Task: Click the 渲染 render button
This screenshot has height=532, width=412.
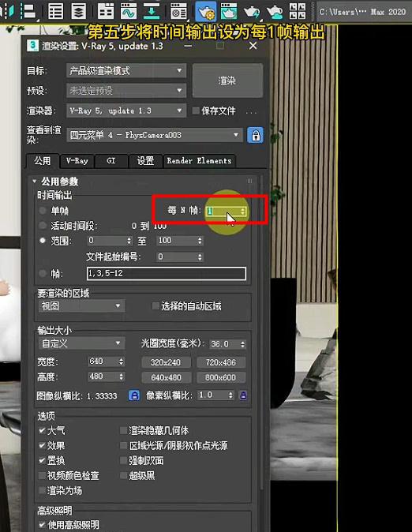Action: (227, 81)
